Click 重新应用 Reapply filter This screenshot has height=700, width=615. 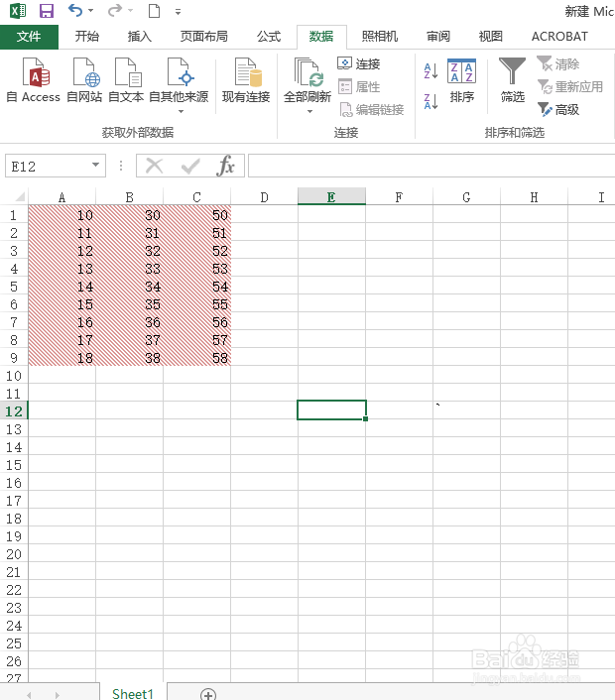click(x=570, y=86)
